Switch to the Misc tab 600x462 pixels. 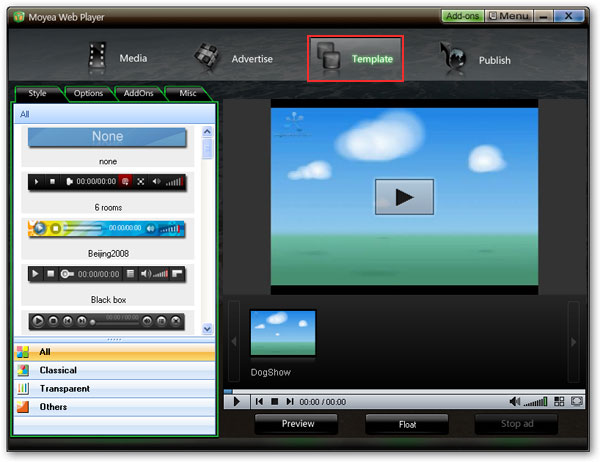coord(188,93)
